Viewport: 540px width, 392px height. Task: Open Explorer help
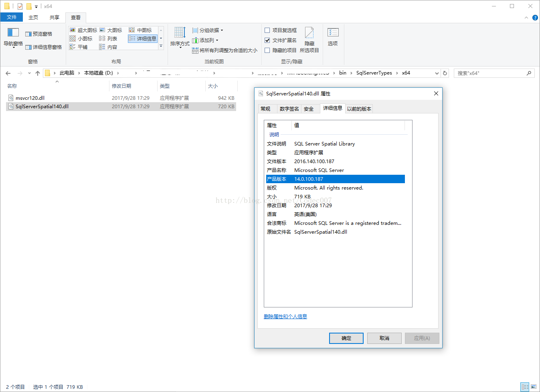(535, 18)
